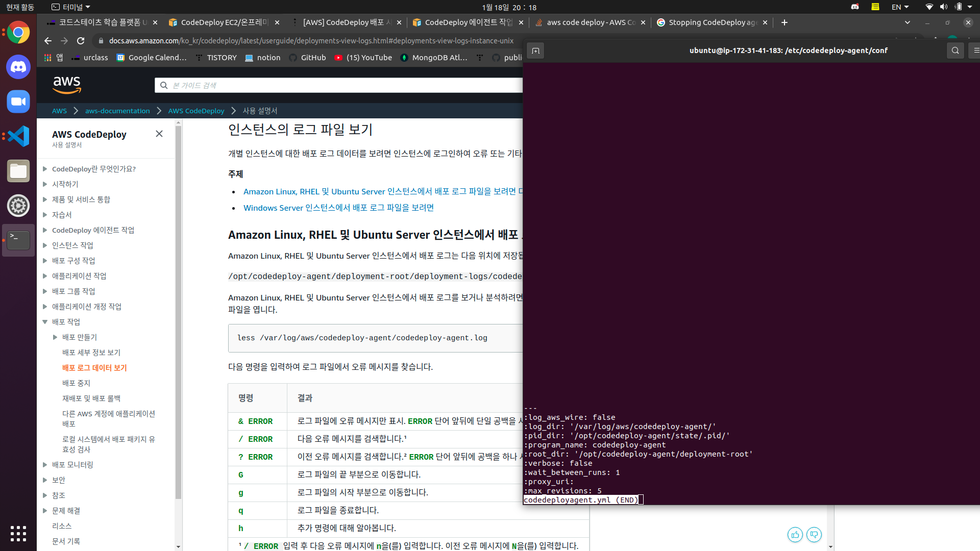The height and width of the screenshot is (551, 980).
Task: Follow Amazon Linux, RHEL 및 Ubuntu Server topic link
Action: pos(383,191)
